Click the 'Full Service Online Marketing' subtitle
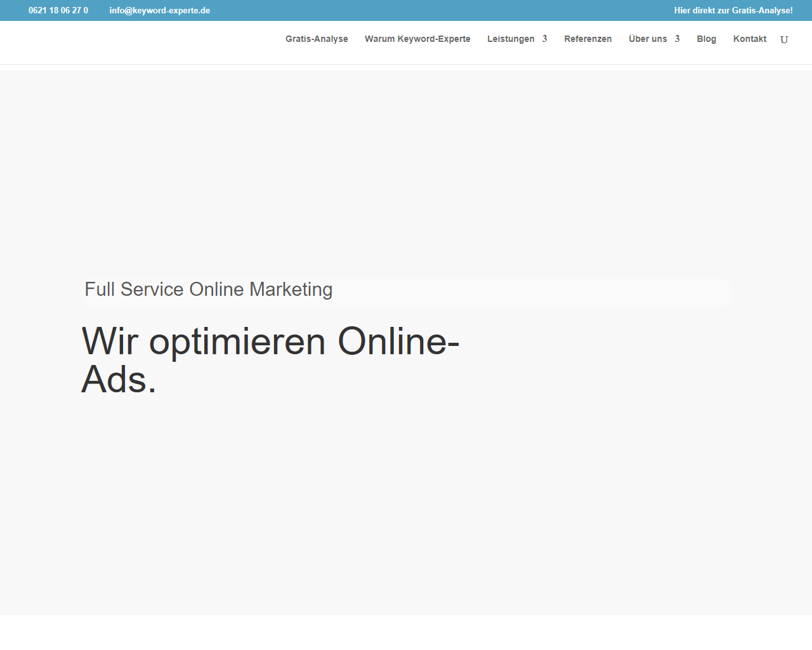This screenshot has height=650, width=812. pos(208,289)
